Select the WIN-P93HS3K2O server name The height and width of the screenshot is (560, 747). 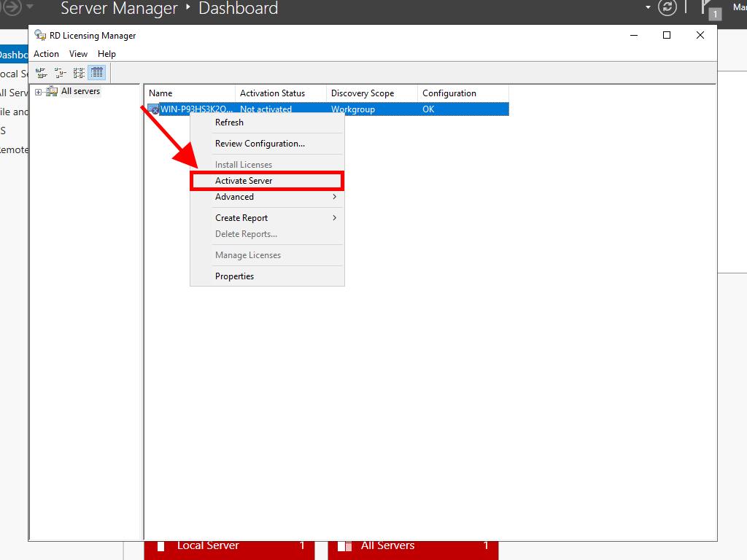(x=196, y=109)
